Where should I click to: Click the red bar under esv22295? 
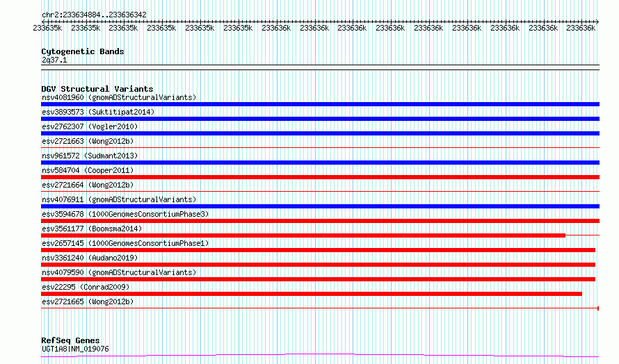pos(312,294)
